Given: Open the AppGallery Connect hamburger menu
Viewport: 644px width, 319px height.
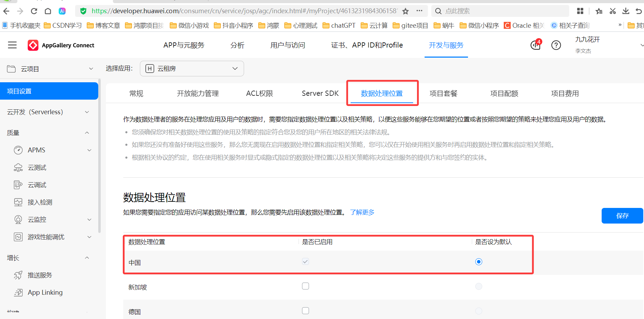Looking at the screenshot, I should click(12, 45).
